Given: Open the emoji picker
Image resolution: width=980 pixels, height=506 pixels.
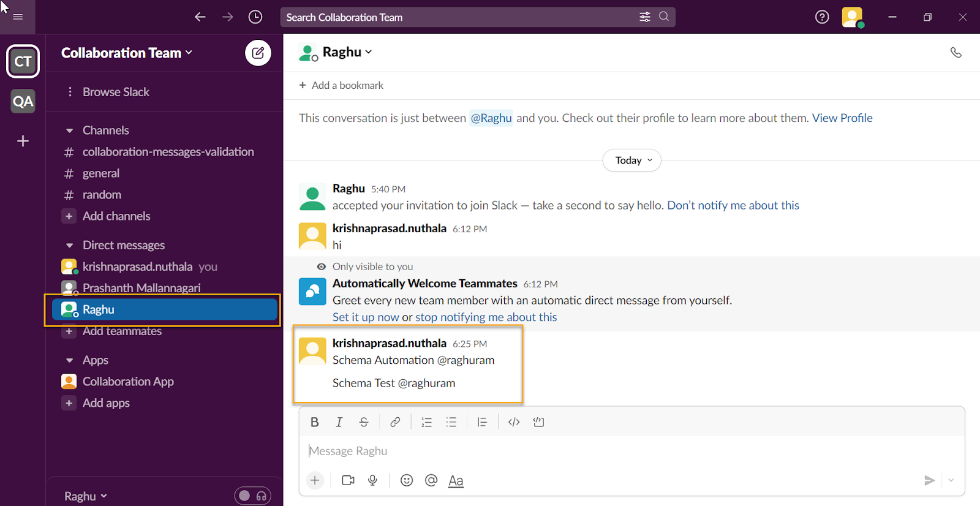Looking at the screenshot, I should point(407,480).
